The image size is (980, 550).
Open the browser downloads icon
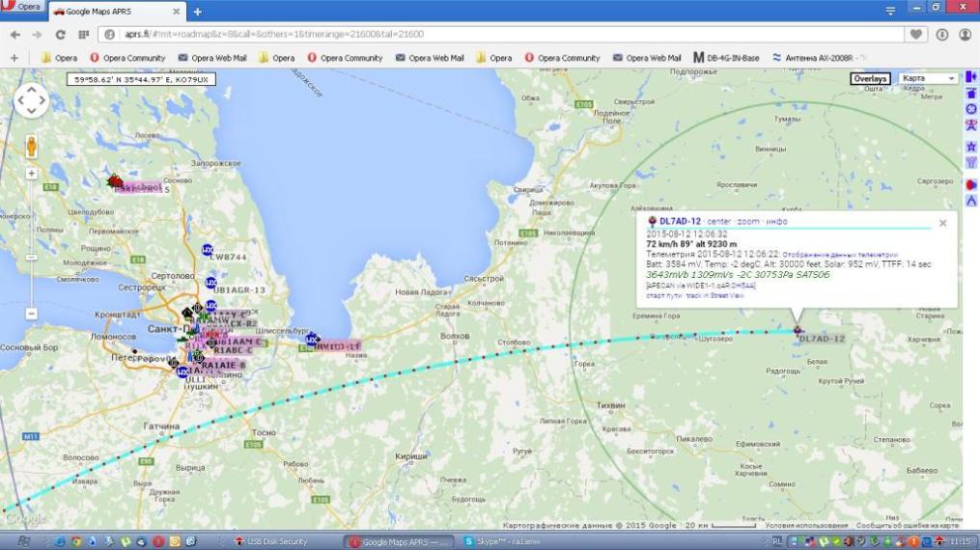click(942, 34)
